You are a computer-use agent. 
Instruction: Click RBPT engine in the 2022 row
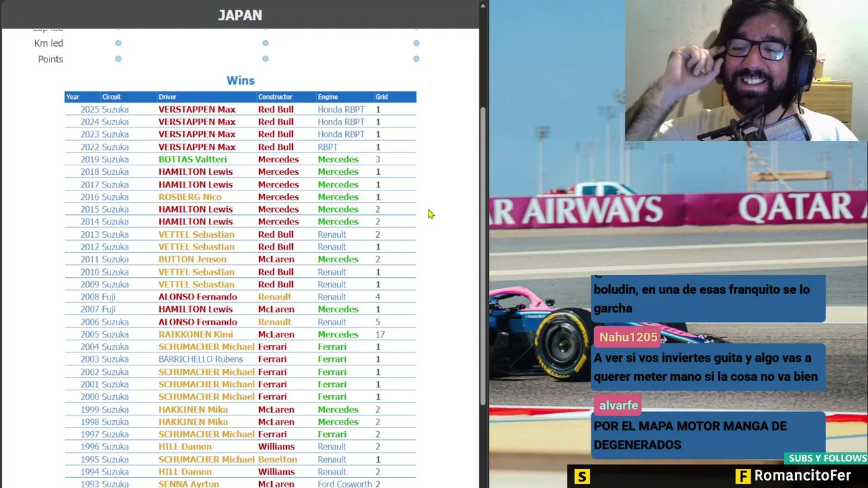tap(328, 147)
